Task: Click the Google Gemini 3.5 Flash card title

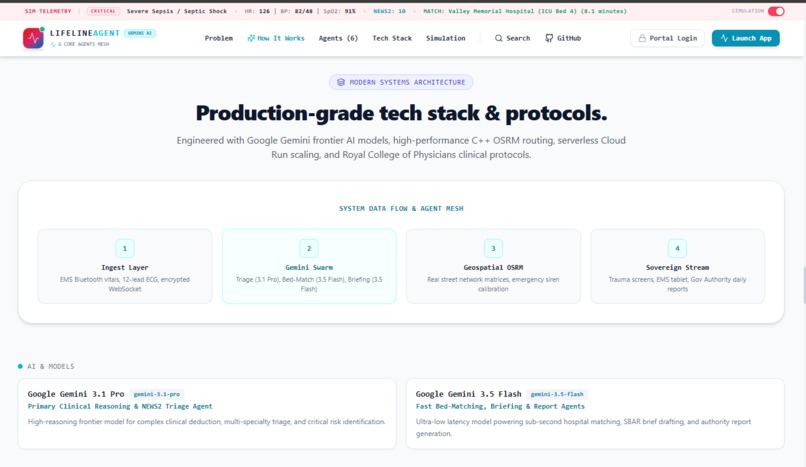Action: point(468,394)
